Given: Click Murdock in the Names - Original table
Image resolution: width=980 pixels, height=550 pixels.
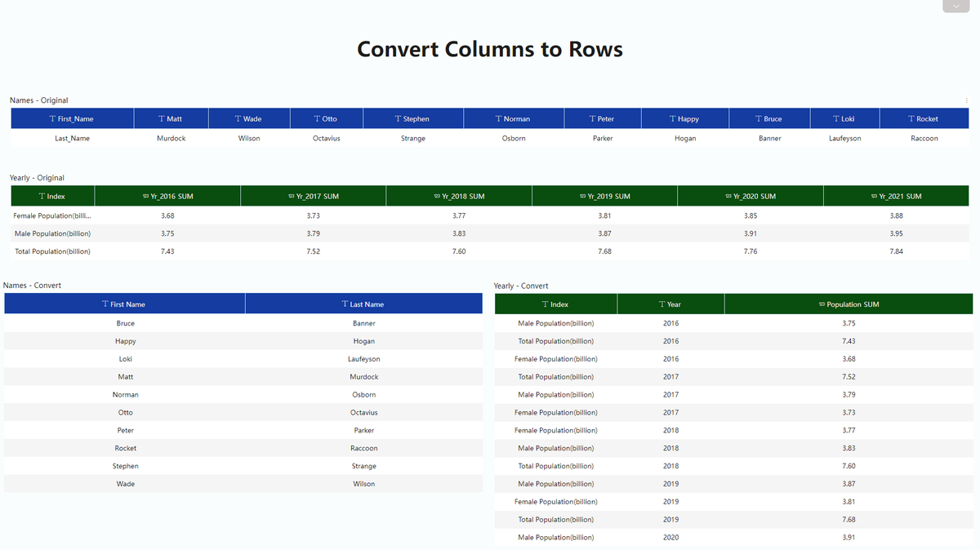Looking at the screenshot, I should pos(171,138).
